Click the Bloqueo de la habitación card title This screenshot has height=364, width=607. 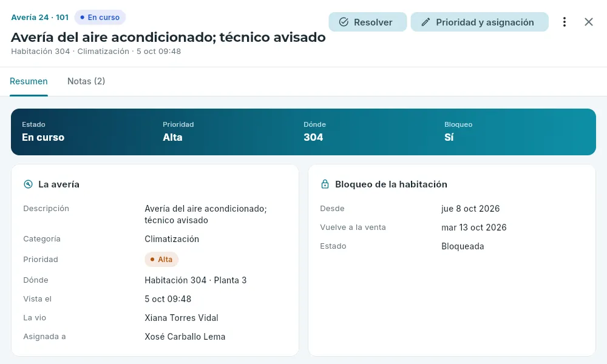point(391,184)
